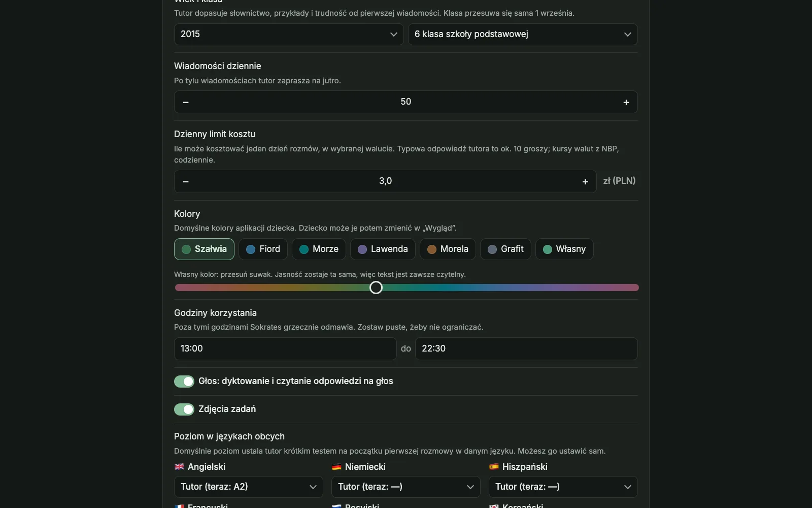812x508 pixels.
Task: Expand the Niemiecki level dropdown
Action: pyautogui.click(x=406, y=487)
